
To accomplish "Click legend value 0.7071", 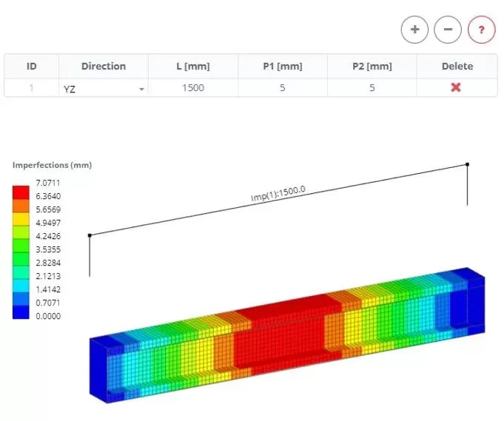I will (x=48, y=303).
